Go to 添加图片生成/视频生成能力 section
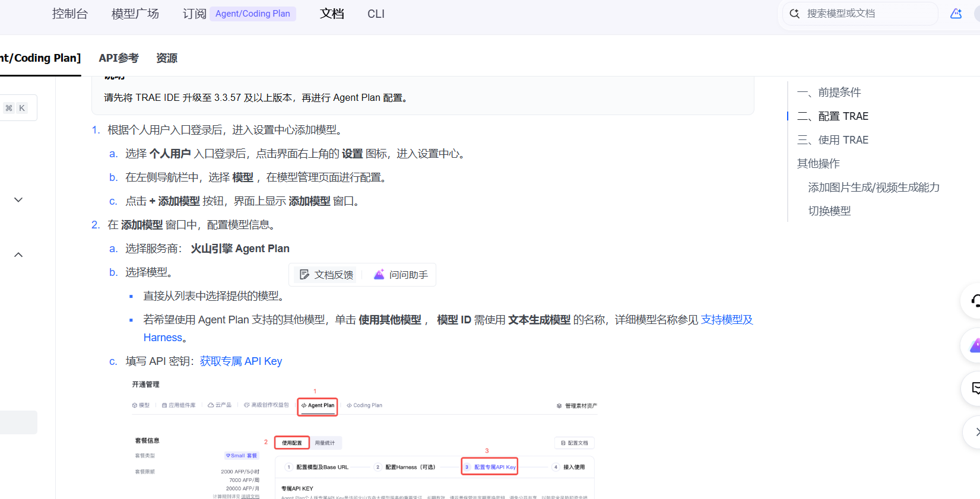980x499 pixels. [874, 187]
